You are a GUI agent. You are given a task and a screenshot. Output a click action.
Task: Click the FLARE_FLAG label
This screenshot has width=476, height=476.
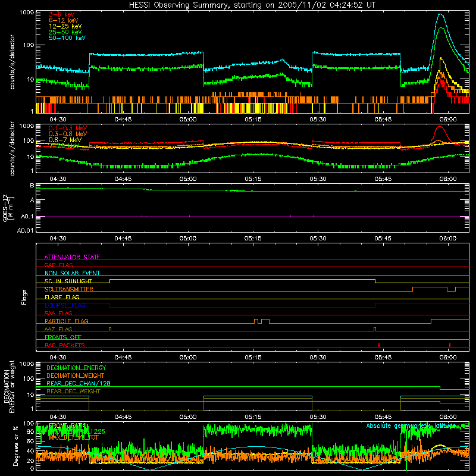pyautogui.click(x=62, y=297)
